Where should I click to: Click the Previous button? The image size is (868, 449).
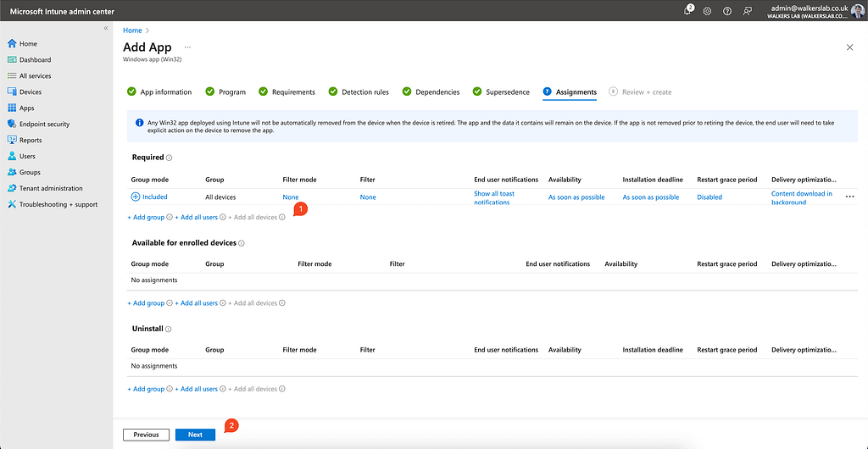pos(146,435)
